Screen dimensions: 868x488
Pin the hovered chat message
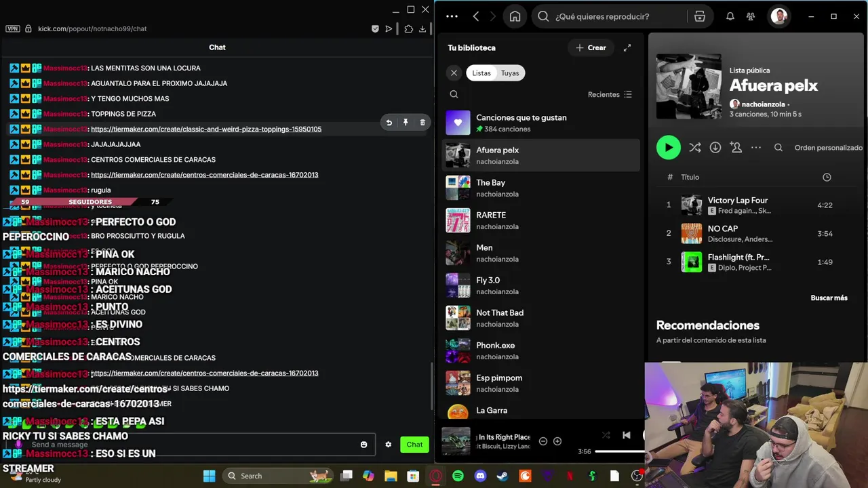point(406,123)
